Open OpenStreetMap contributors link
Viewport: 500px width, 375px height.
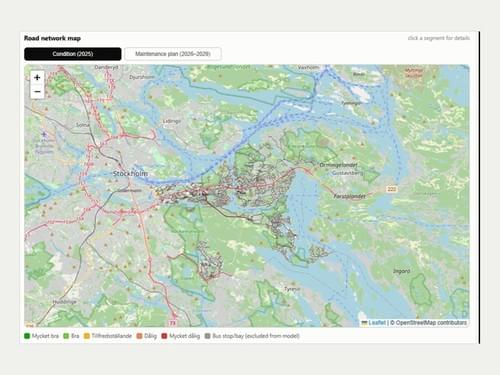431,323
